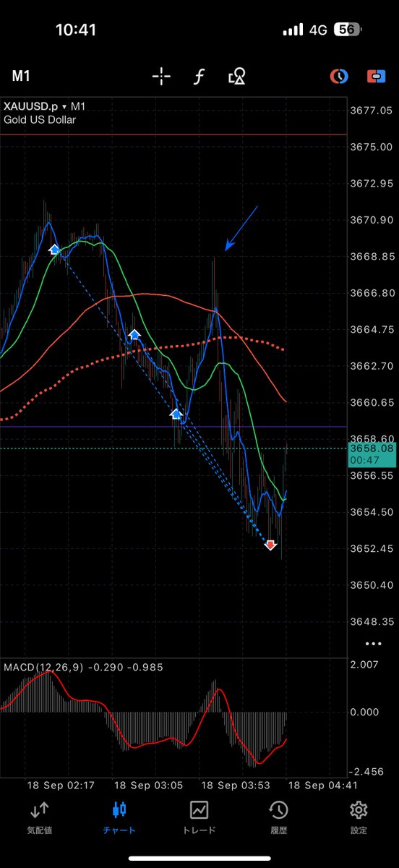Tap the -2.456 MACD scale value
Screen dimensions: 399x868
(366, 772)
